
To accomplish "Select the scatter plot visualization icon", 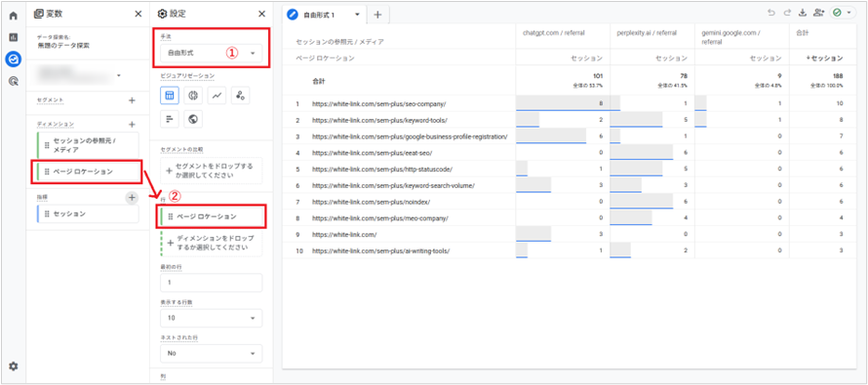I will pyautogui.click(x=240, y=96).
